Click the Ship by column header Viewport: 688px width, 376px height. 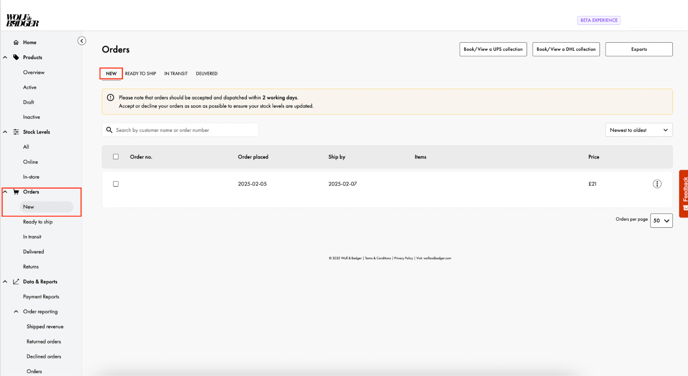tap(337, 157)
